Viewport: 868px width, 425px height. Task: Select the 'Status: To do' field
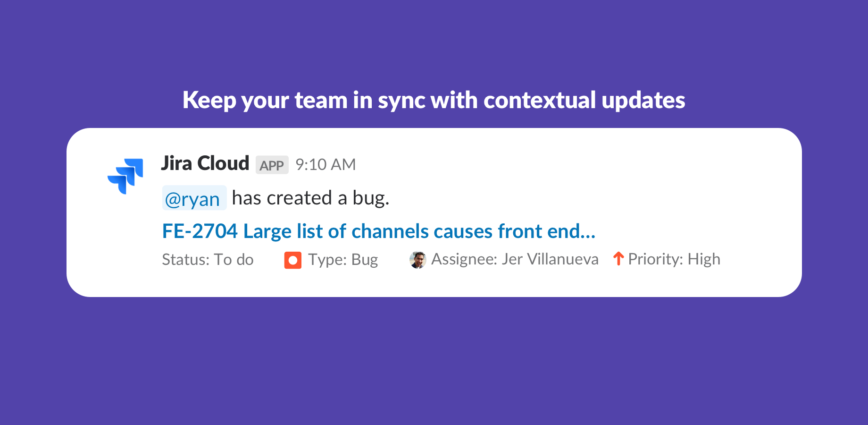(x=208, y=260)
